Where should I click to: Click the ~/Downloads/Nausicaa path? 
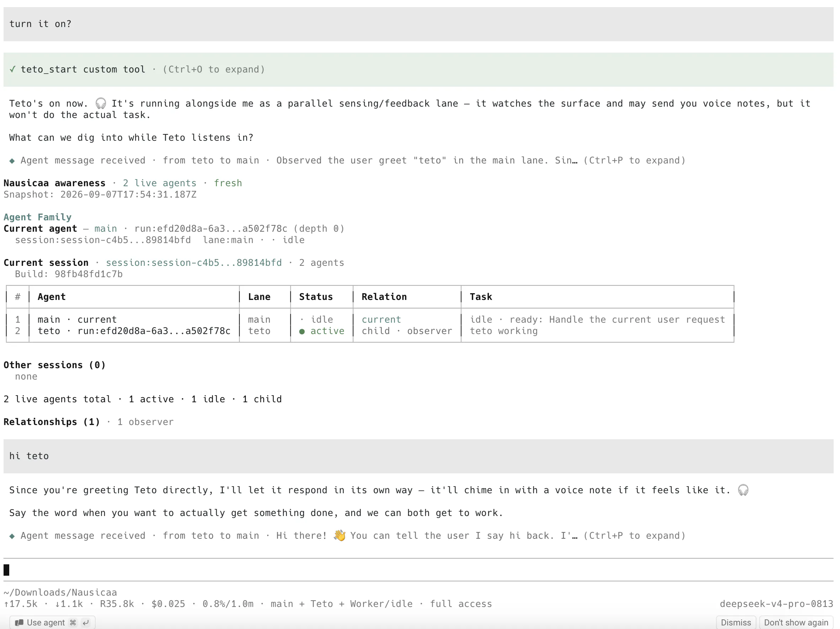point(60,592)
